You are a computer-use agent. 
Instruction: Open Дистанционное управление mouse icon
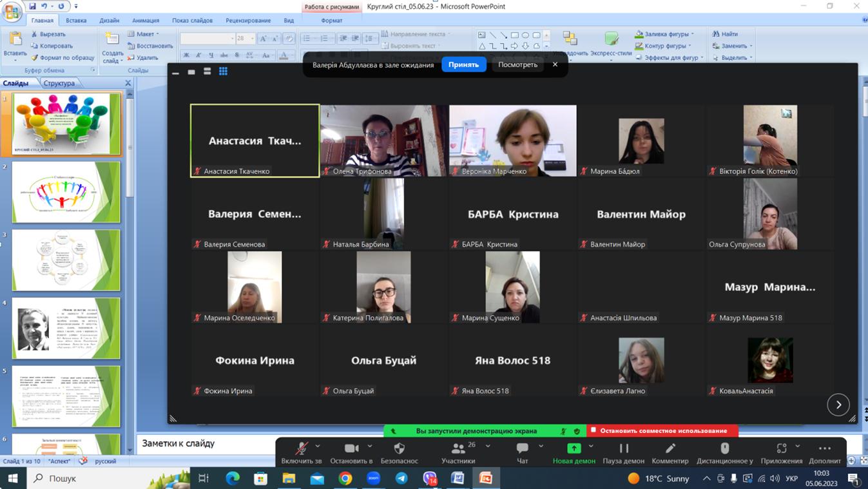725,448
